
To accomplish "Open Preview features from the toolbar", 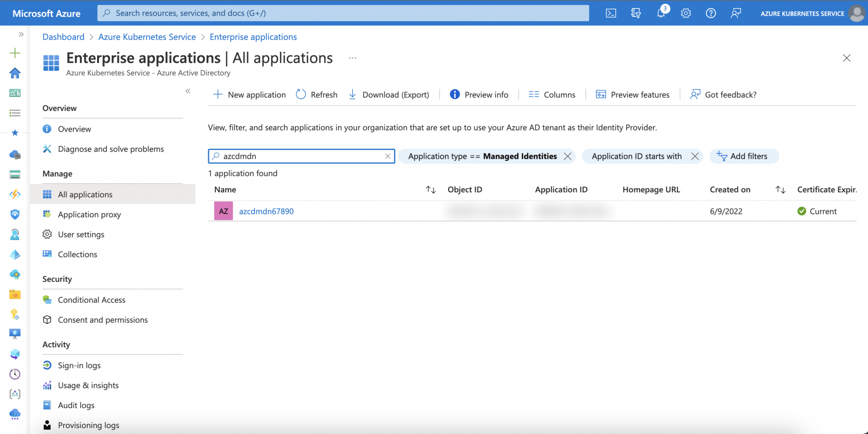I will pyautogui.click(x=601, y=94).
